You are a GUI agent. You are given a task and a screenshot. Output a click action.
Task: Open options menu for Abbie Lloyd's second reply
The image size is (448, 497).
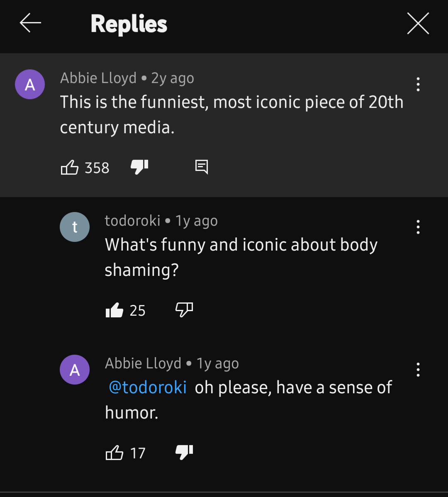point(418,370)
